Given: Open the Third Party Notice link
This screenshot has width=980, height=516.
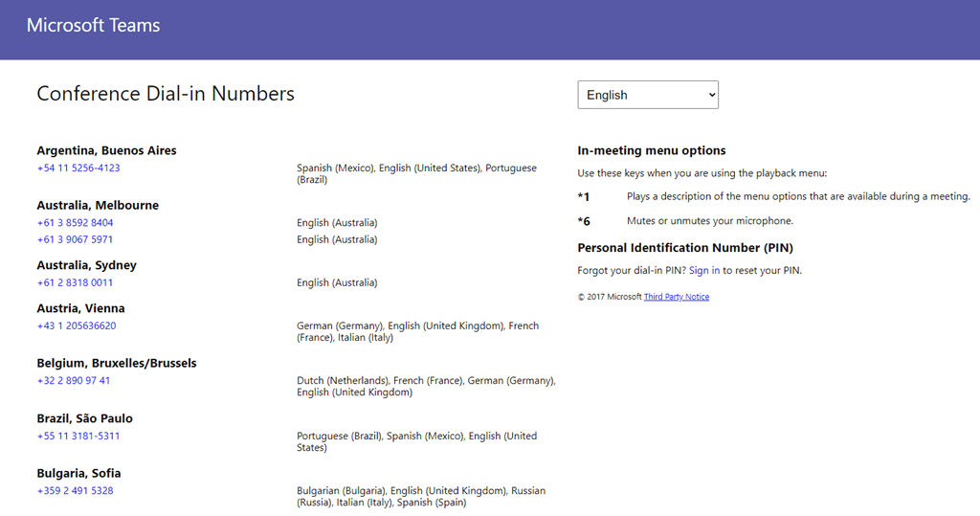Looking at the screenshot, I should point(677,297).
